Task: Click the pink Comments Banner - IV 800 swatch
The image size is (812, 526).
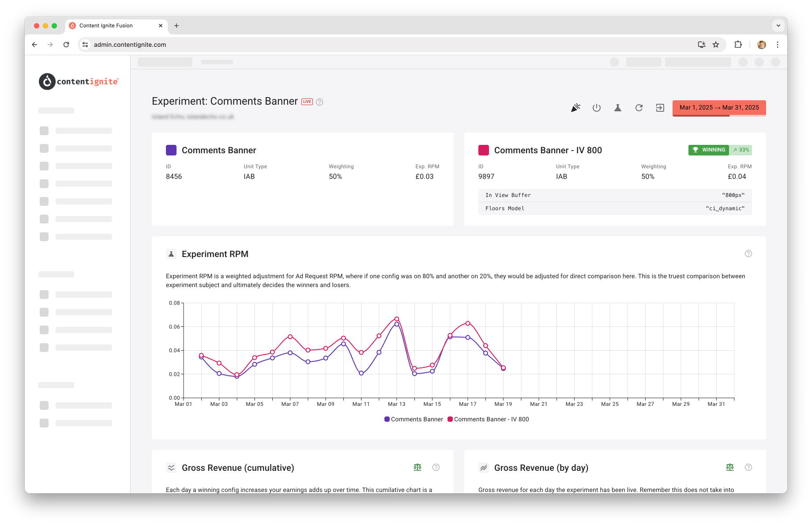Action: 484,150
